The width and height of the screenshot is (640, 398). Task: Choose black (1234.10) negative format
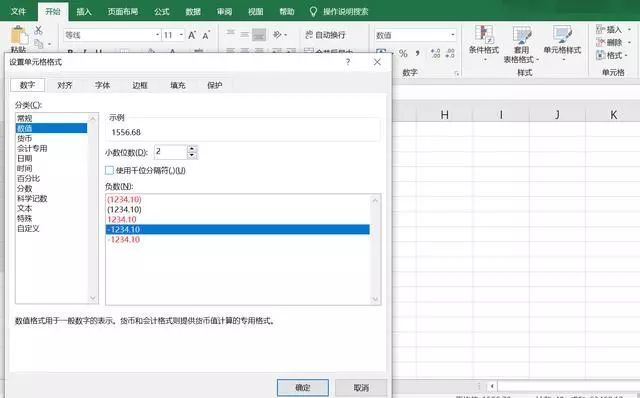click(238, 209)
